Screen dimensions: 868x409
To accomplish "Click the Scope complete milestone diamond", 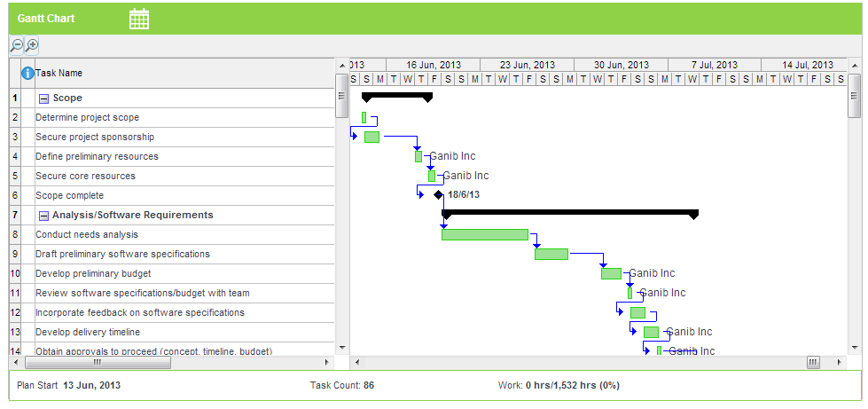I will tap(438, 195).
